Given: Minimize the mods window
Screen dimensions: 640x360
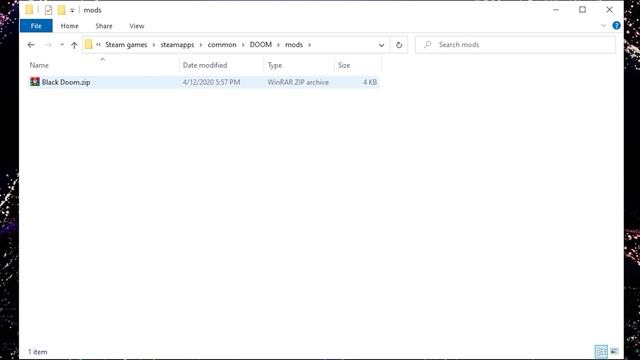Looking at the screenshot, I should pyautogui.click(x=556, y=10).
